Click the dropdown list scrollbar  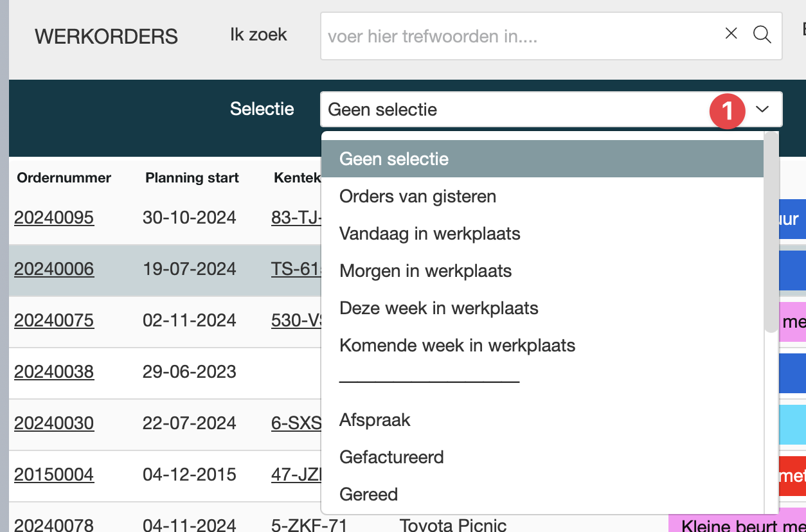tap(771, 231)
